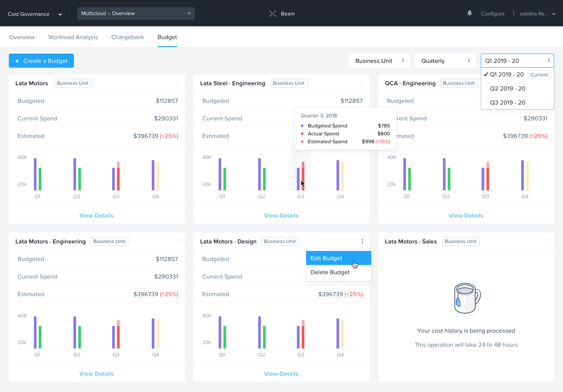Switch to the Chargeback tab

[x=128, y=37]
